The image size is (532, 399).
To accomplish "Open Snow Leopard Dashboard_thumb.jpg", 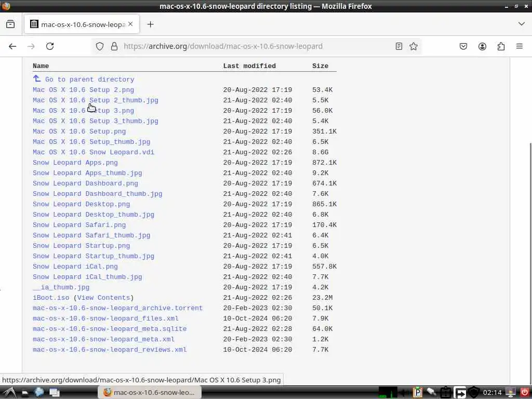I will pos(97,194).
